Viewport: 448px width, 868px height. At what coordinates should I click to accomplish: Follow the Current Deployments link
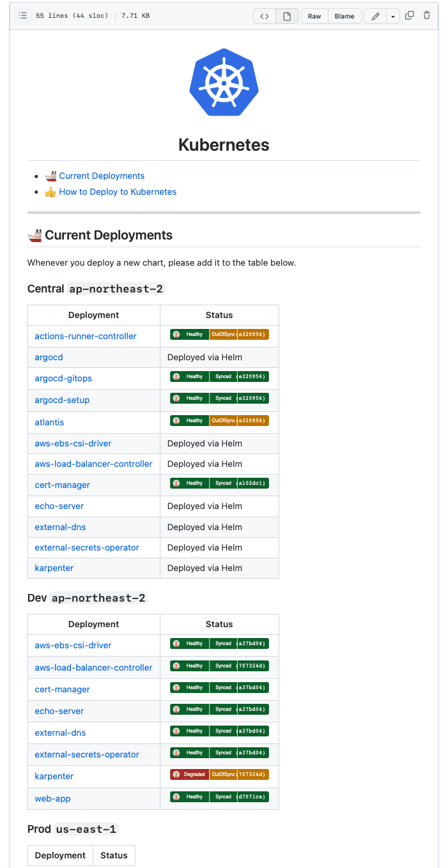(x=101, y=176)
